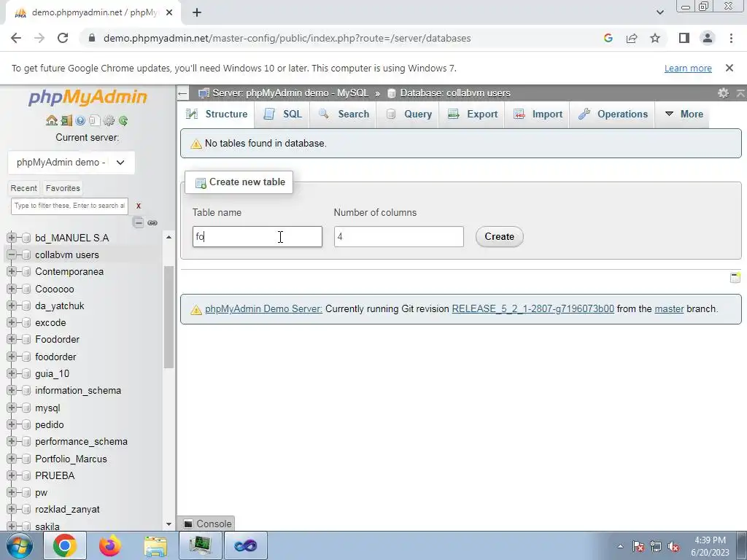
Task: Collapse all navigation tree items
Action: click(138, 222)
